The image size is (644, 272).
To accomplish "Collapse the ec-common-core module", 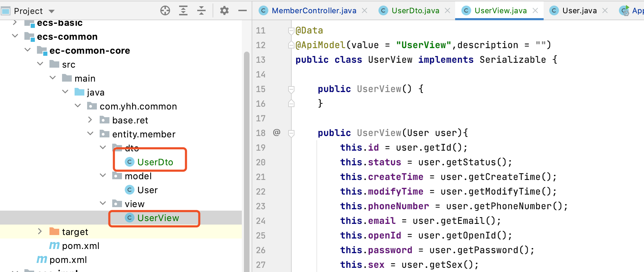I will pyautogui.click(x=28, y=50).
